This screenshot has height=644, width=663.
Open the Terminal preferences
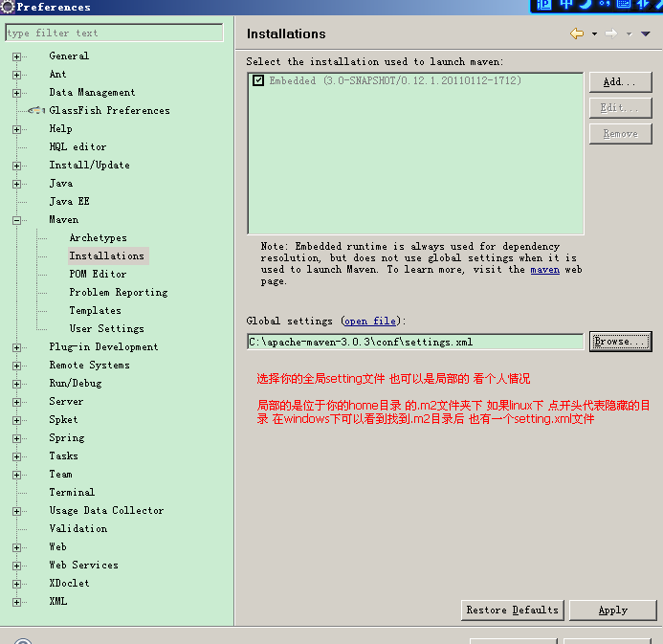72,492
